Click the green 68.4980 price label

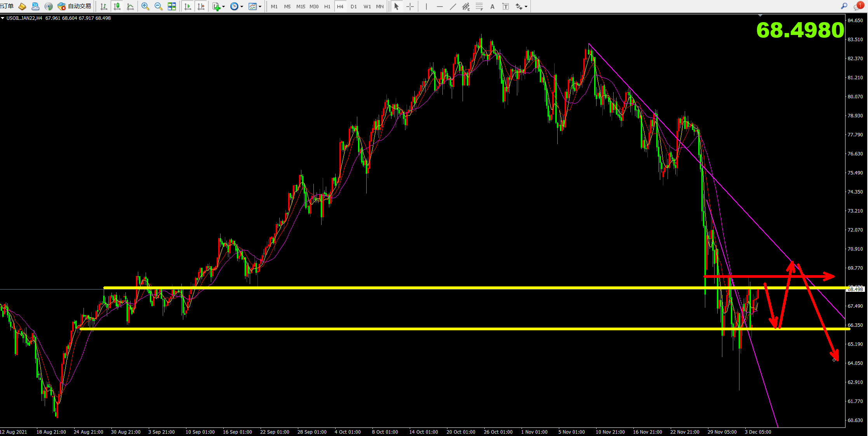[x=800, y=30]
